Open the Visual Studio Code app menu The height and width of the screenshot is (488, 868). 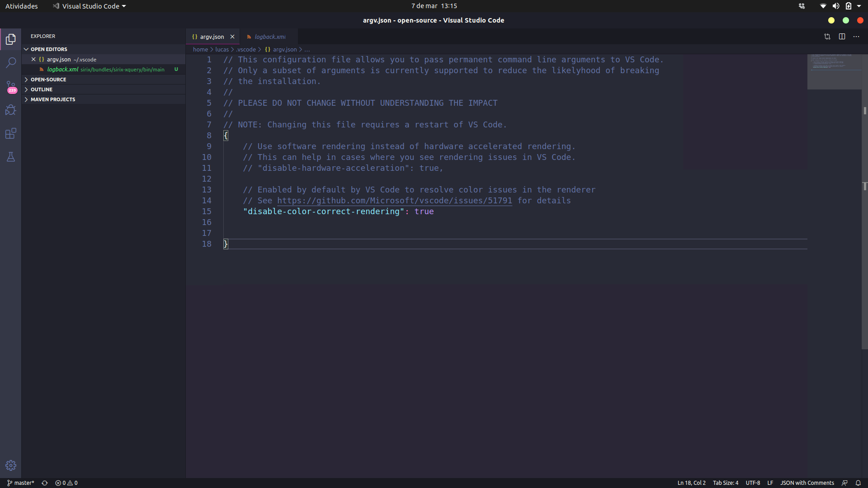(89, 6)
